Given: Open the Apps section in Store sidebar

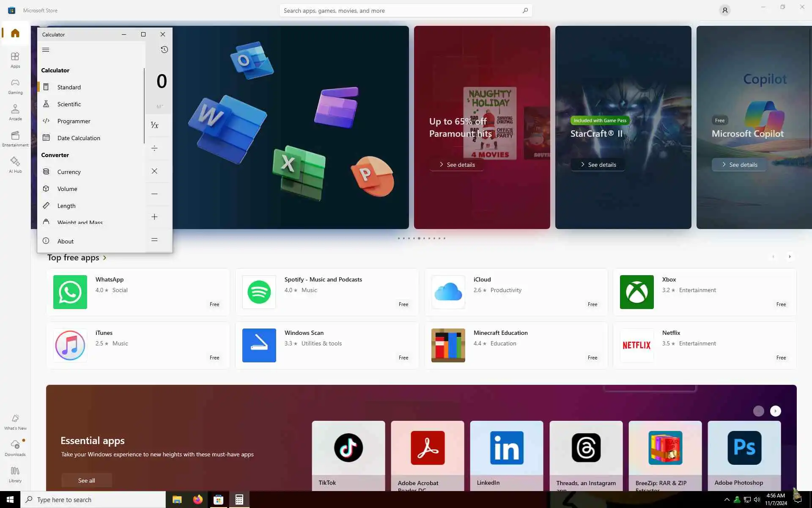Looking at the screenshot, I should pyautogui.click(x=15, y=60).
